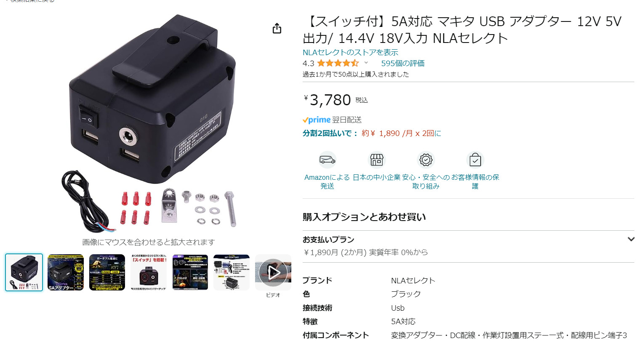Click the safety initiatives badge icon
Image resolution: width=644 pixels, height=341 pixels.
coord(426,160)
